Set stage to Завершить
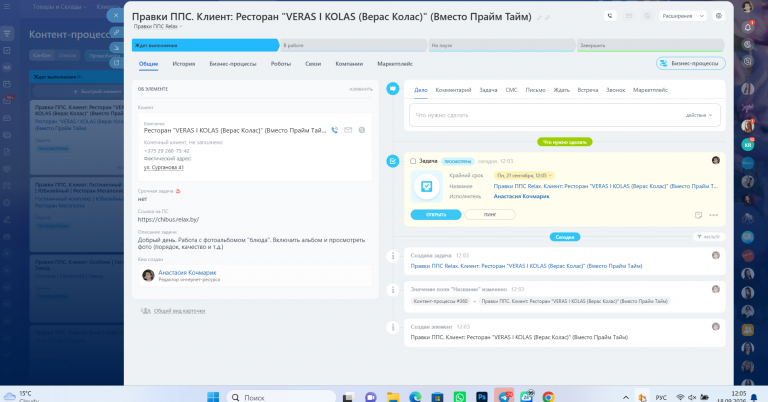 point(650,45)
